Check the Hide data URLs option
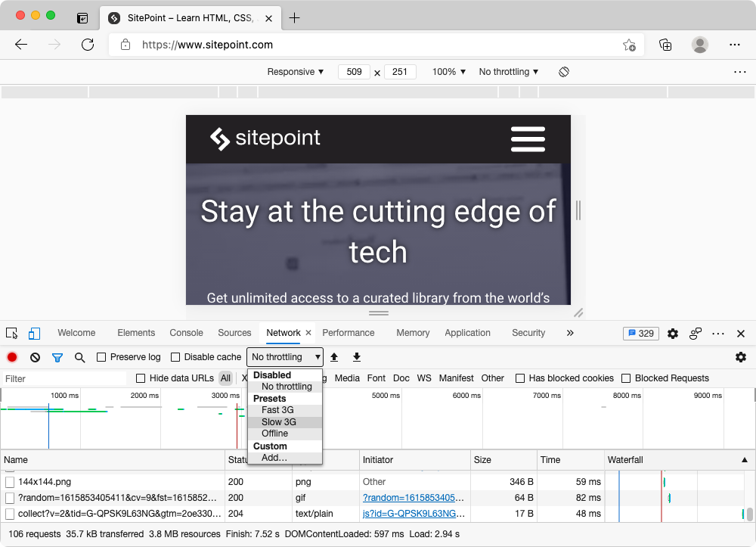The width and height of the screenshot is (756, 547). click(x=140, y=378)
